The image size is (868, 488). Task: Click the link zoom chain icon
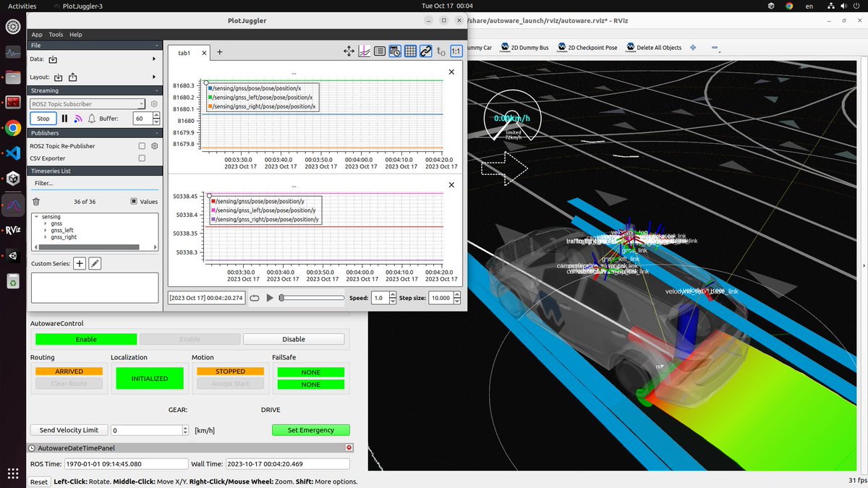[x=425, y=51]
